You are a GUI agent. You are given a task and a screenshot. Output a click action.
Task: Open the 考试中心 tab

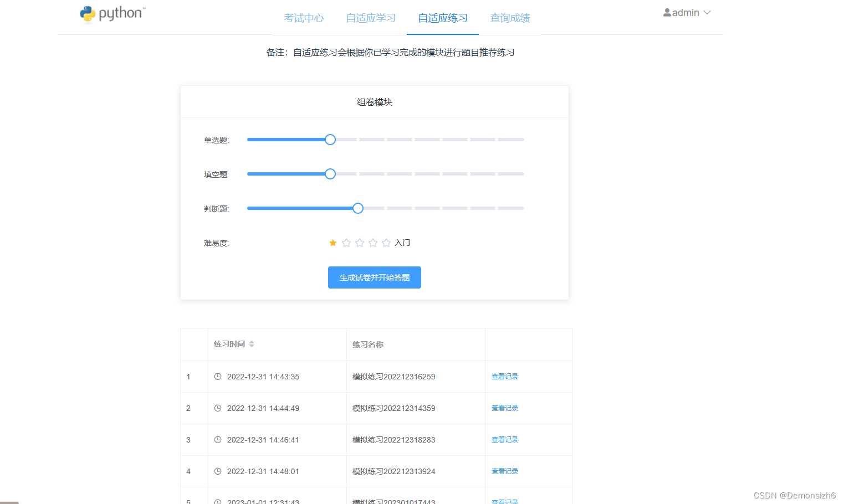click(x=304, y=18)
